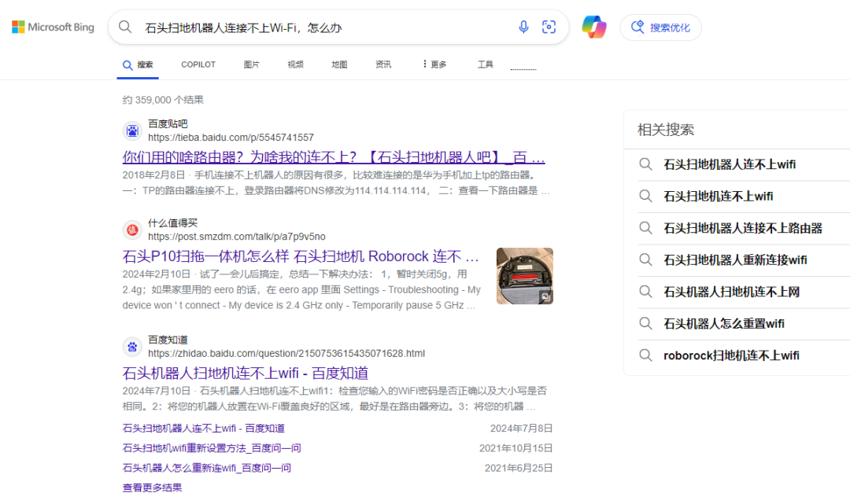850x504 pixels.
Task: Select related search 石头扫地机器人连接不上路由器
Action: tap(743, 229)
